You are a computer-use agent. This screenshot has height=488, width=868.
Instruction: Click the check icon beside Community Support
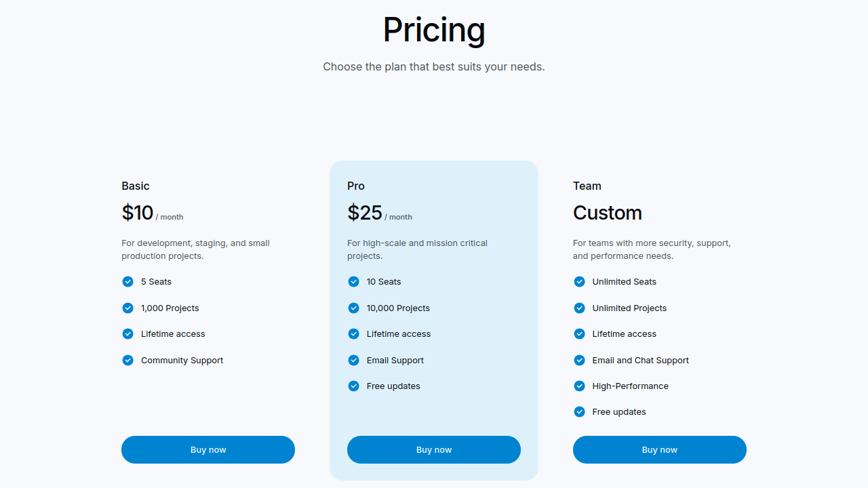pyautogui.click(x=127, y=360)
